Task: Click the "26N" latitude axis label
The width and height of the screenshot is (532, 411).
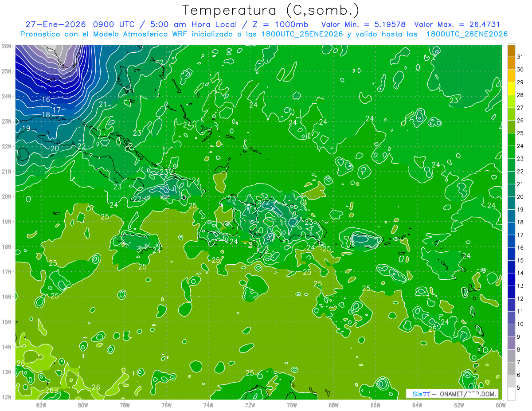Action: tap(6, 46)
